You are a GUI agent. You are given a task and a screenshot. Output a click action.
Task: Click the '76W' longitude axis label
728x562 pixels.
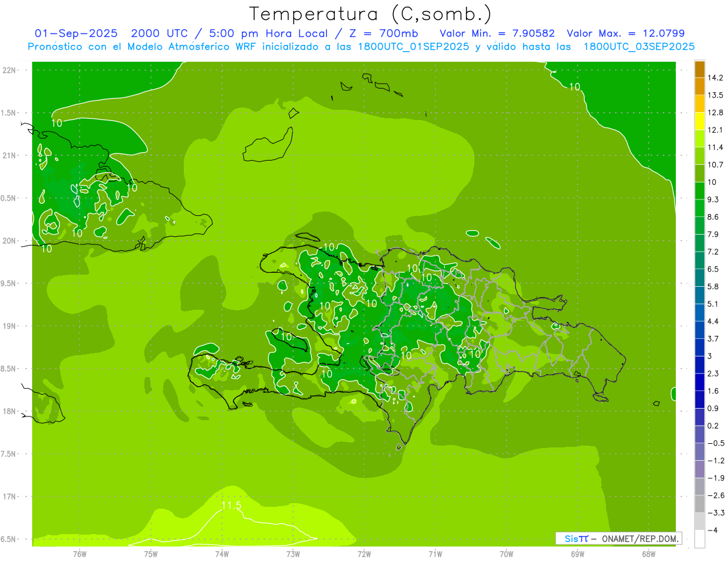79,554
